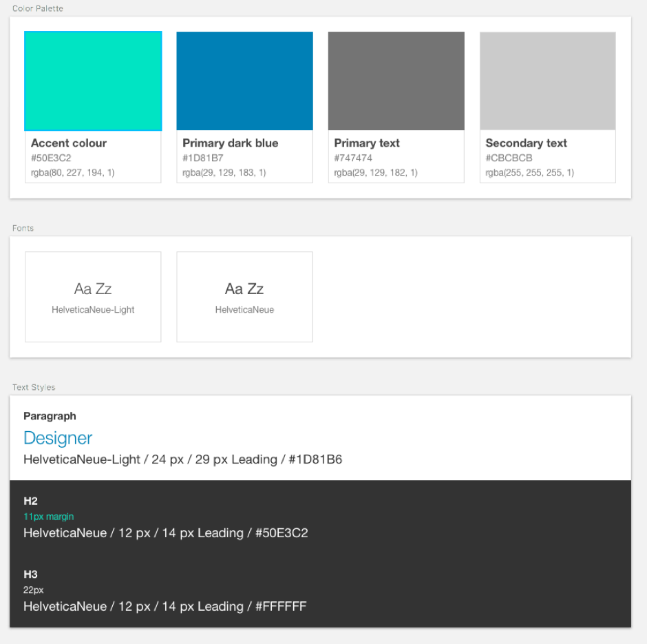This screenshot has height=644, width=647.
Task: Click the Secondary text swatch
Action: point(547,80)
